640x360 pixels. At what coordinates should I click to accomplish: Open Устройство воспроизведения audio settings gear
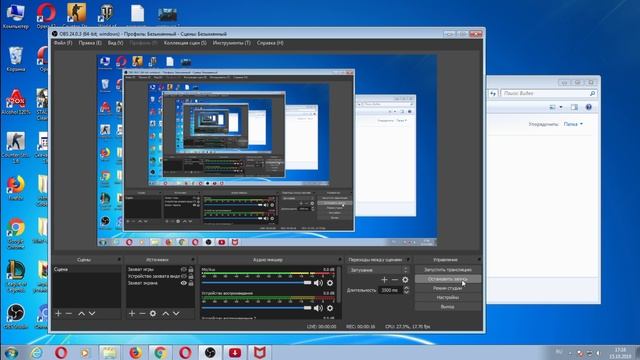click(x=330, y=308)
